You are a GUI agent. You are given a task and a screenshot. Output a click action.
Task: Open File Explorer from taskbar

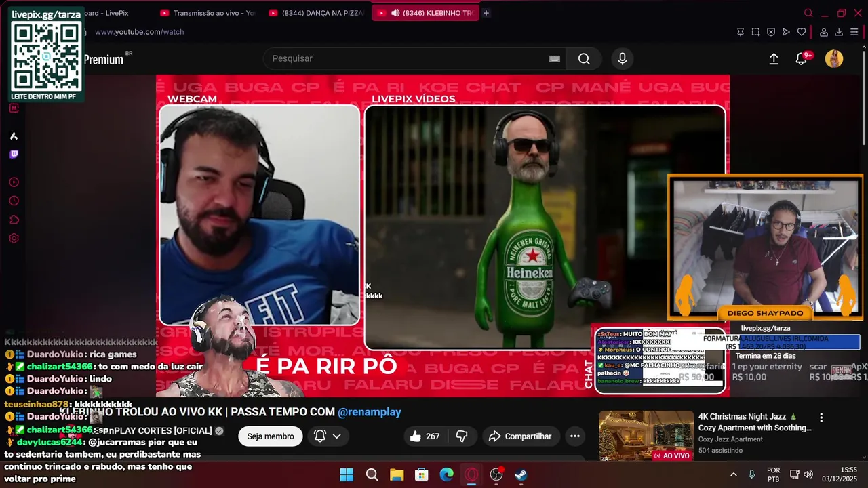397,474
